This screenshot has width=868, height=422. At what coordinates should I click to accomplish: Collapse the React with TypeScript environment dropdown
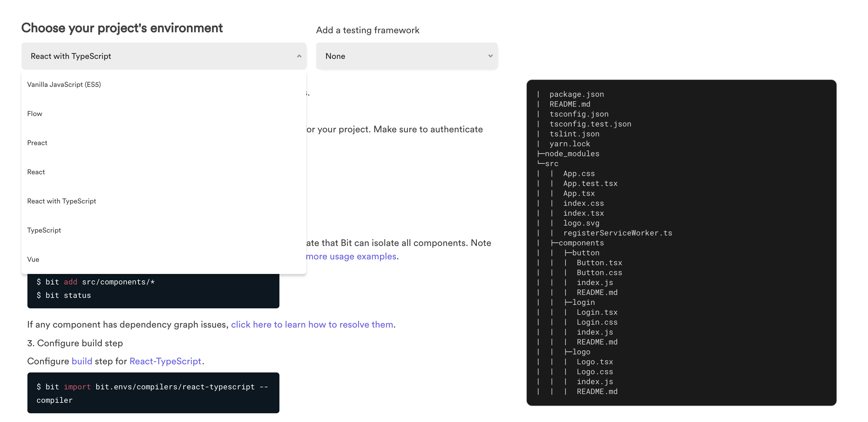coord(164,56)
